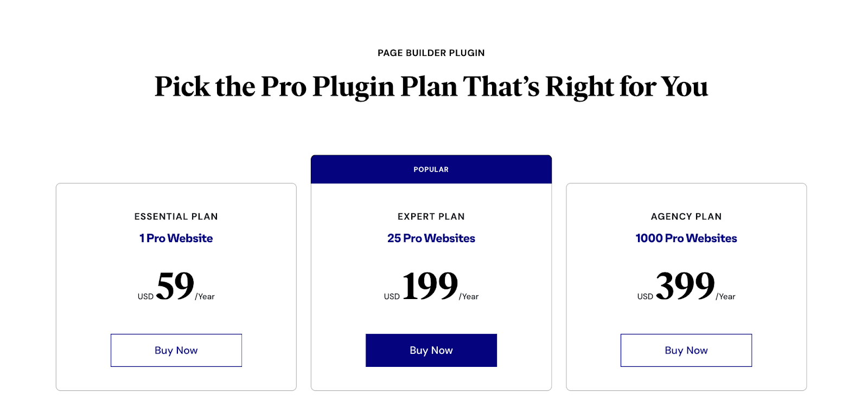Screen dimensions: 868x400
Task: Click the "PAGE BUILDER PLUGIN" label
Action: point(431,53)
